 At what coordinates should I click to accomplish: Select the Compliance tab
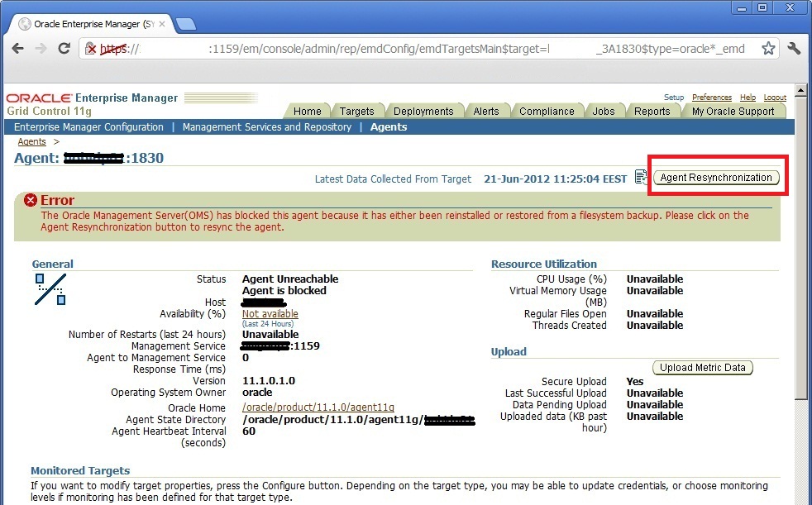pos(547,112)
